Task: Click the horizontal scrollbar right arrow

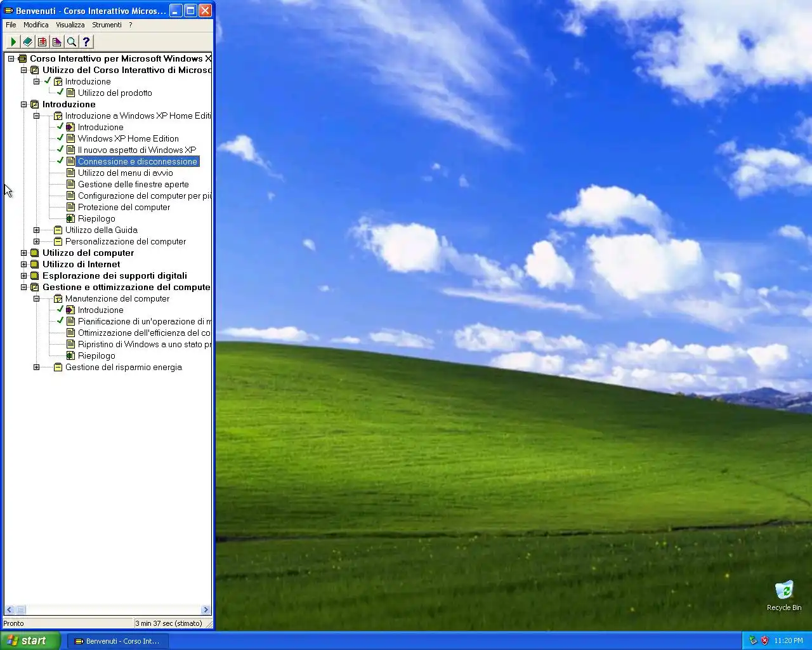Action: 206,610
